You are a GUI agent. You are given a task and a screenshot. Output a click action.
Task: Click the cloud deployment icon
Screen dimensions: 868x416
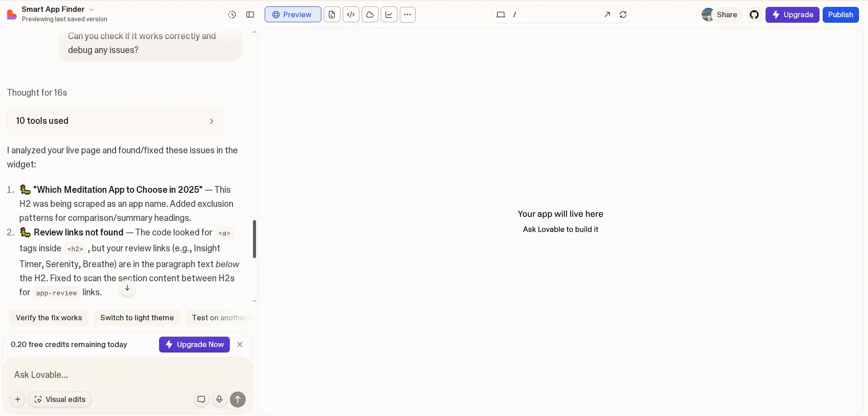[x=370, y=15]
